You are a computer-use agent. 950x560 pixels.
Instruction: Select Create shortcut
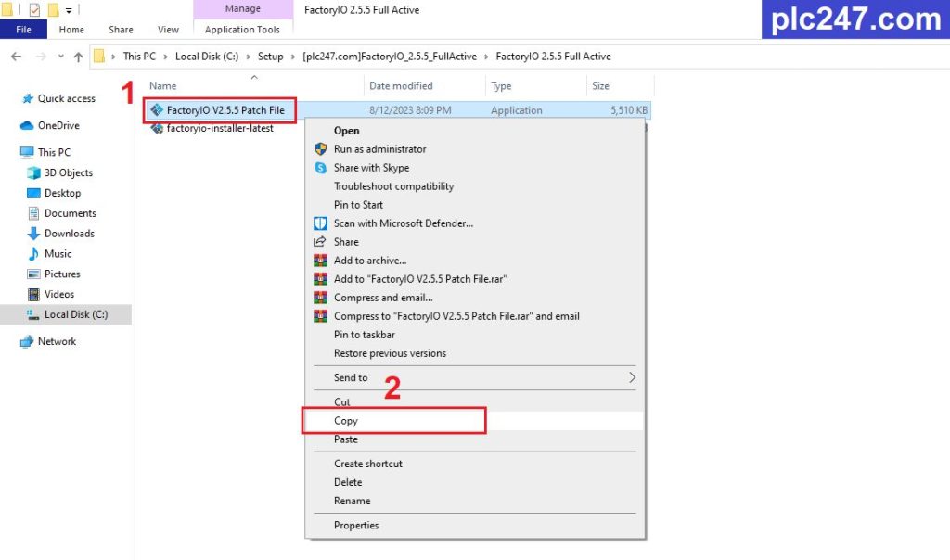[x=475, y=464]
